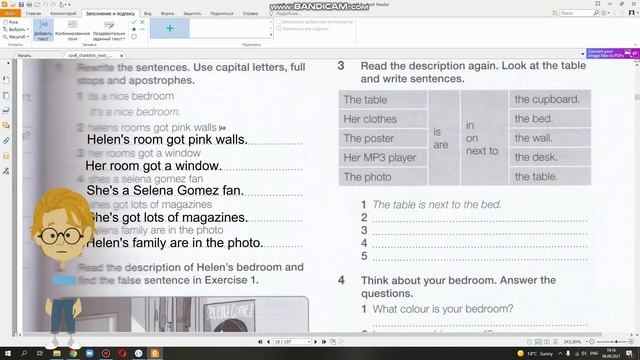Viewport: 640px width, 360px height.
Task: Select the Hand (Рука) tool
Action: [11, 22]
